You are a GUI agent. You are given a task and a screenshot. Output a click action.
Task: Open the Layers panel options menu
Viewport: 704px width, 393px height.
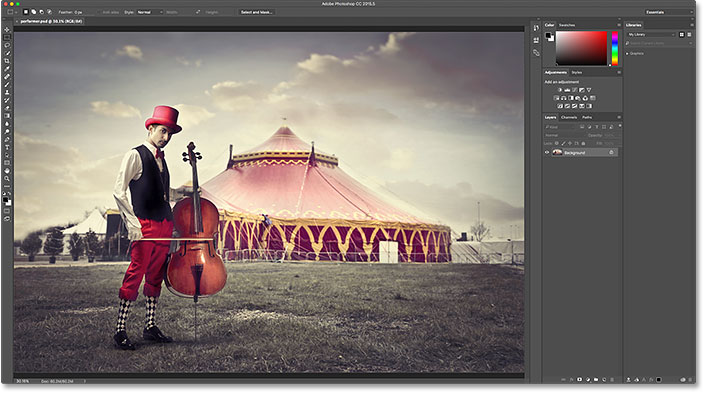(x=619, y=117)
